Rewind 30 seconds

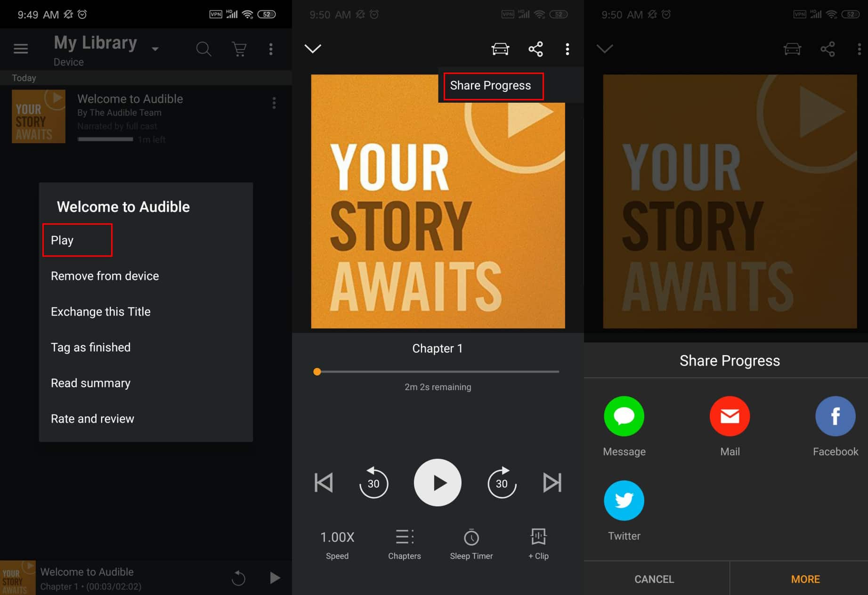click(373, 482)
